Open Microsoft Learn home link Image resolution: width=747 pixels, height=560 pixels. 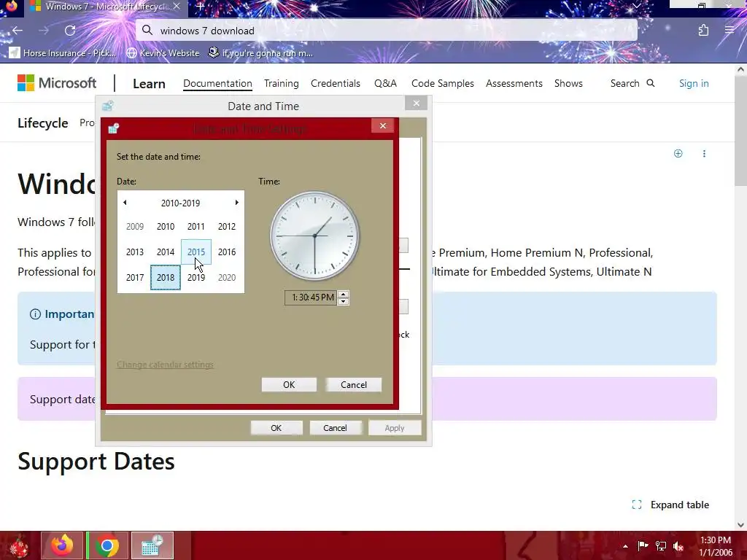(x=149, y=84)
